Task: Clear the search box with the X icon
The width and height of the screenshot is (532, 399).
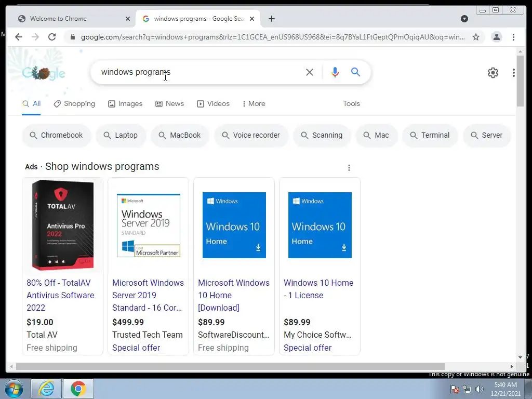Action: pyautogui.click(x=310, y=72)
